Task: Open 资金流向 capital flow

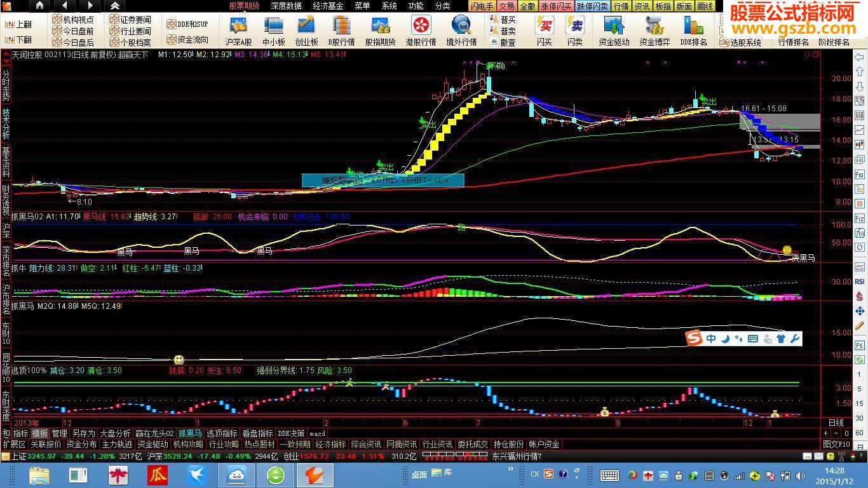Action: [187, 39]
